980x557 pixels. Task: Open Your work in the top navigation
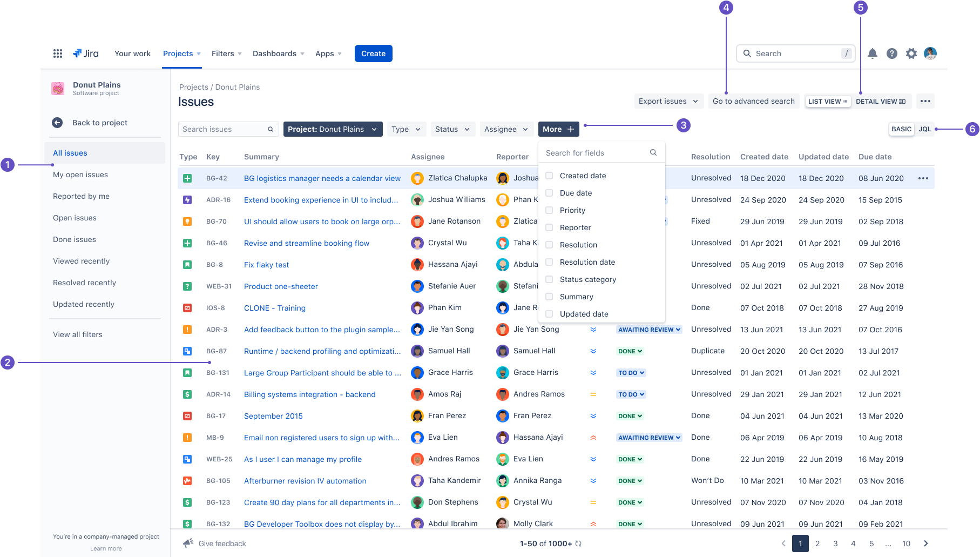point(132,53)
